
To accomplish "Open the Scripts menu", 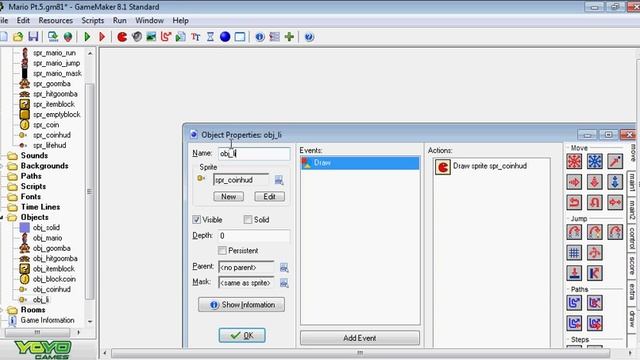I will pos(93,20).
